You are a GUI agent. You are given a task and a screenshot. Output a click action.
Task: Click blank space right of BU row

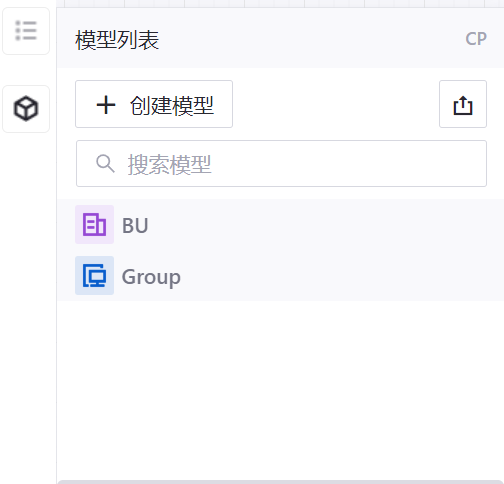pyautogui.click(x=325, y=225)
